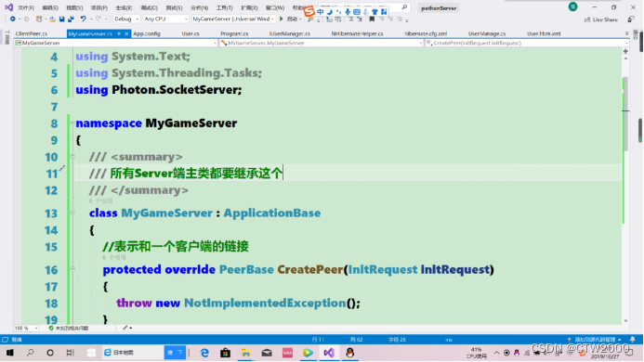The height and width of the screenshot is (362, 644).
Task: Click the no issues found status indicator
Action: (69, 328)
